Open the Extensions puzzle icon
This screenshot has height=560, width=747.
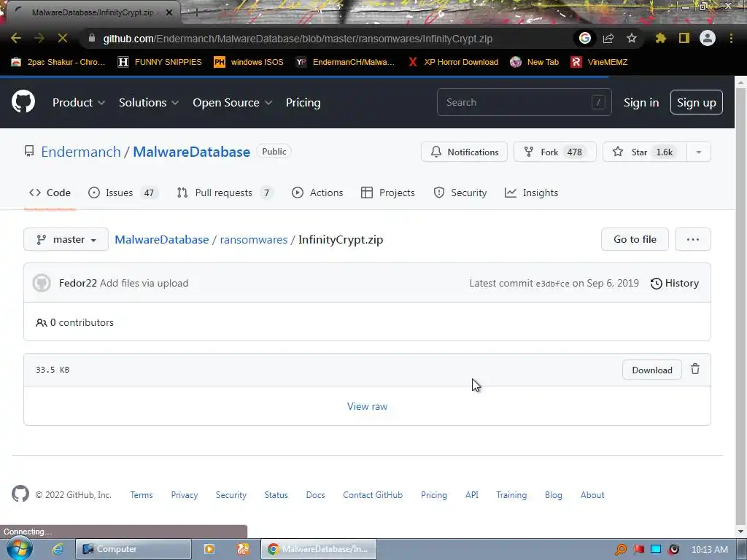pyautogui.click(x=660, y=38)
